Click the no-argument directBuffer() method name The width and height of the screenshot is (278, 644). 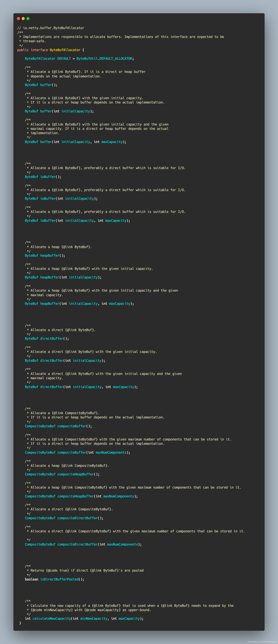52,339
